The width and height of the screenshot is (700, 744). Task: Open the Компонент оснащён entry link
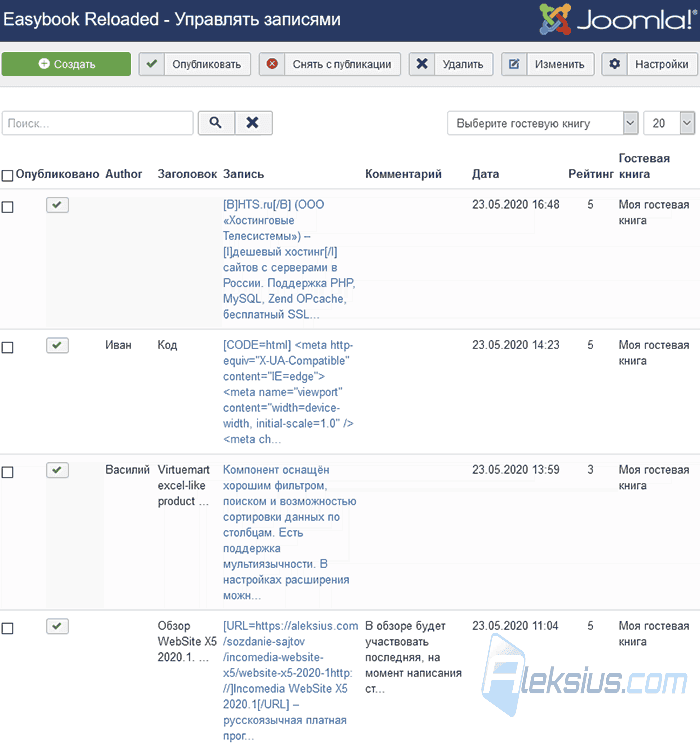(x=289, y=532)
